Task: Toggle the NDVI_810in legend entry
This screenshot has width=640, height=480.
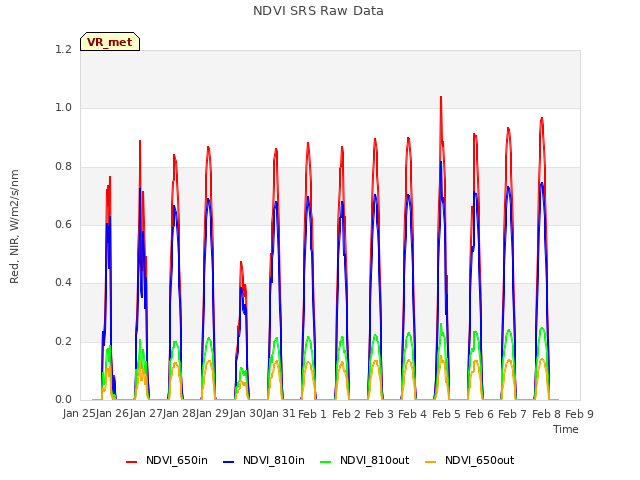Action: [x=264, y=461]
